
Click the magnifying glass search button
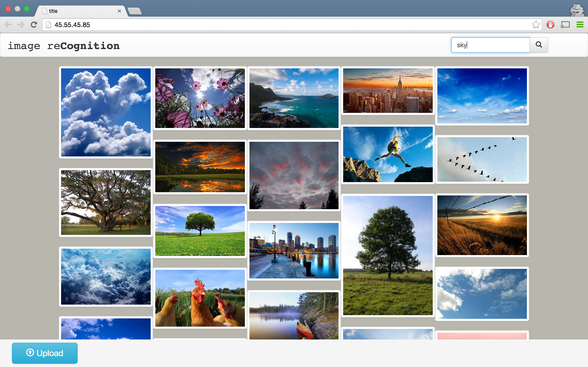[x=538, y=45]
